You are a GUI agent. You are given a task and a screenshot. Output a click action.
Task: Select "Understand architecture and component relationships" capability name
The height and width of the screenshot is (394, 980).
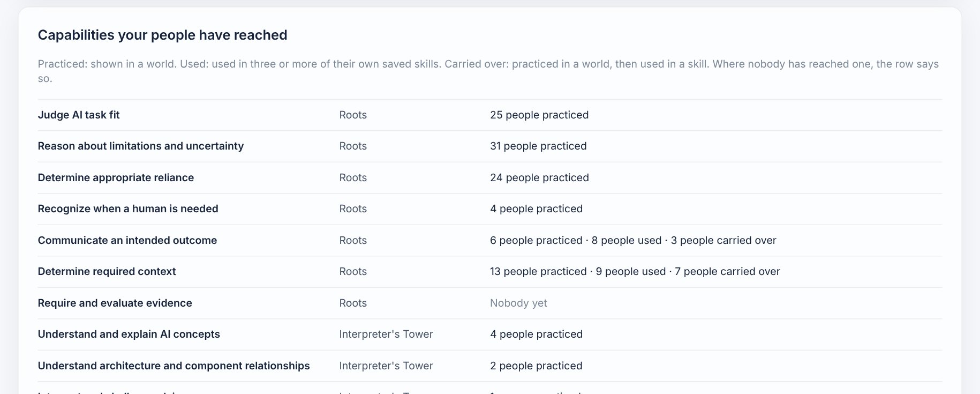coord(174,366)
